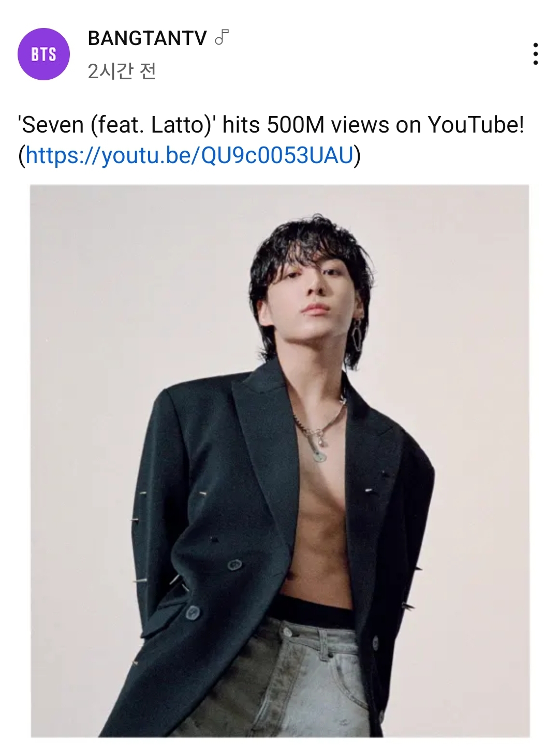
Task: Open the attached post photo
Action: [279, 461]
